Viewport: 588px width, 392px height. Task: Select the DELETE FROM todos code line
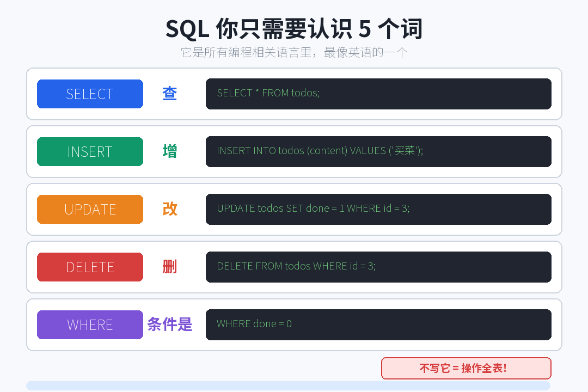[296, 266]
